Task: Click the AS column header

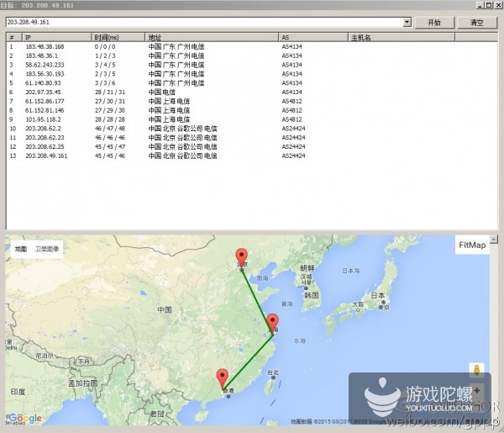Action: click(312, 38)
